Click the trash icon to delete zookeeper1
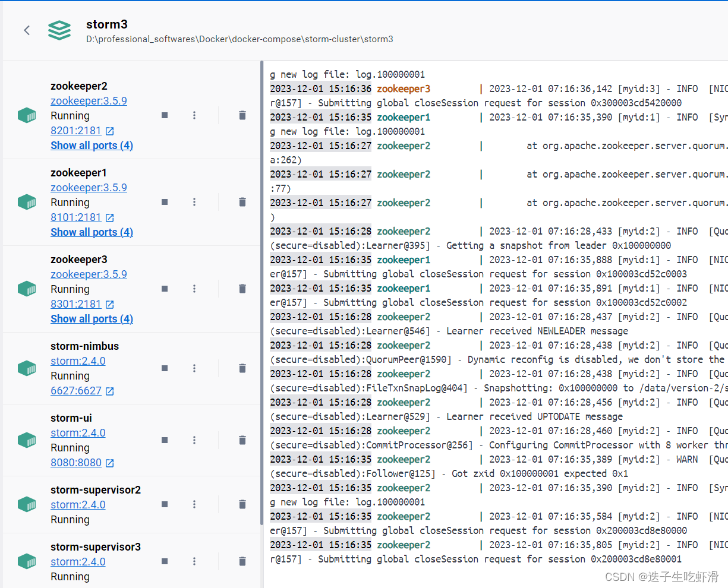 coord(242,202)
